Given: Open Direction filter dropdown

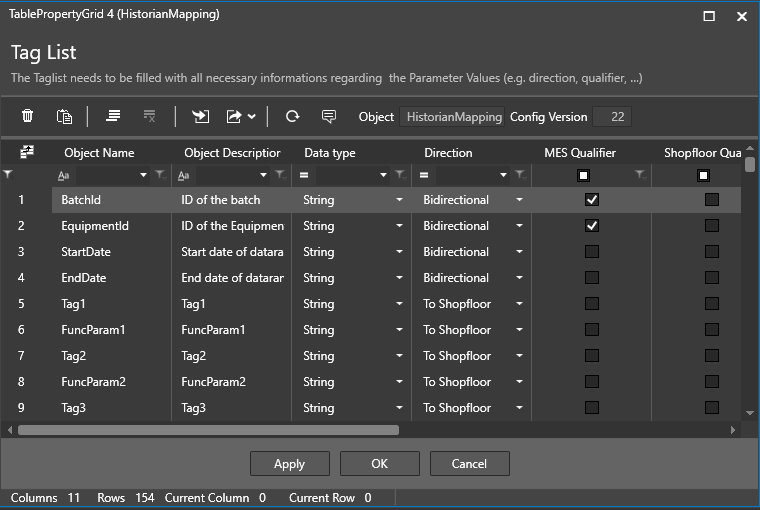Looking at the screenshot, I should (x=504, y=175).
